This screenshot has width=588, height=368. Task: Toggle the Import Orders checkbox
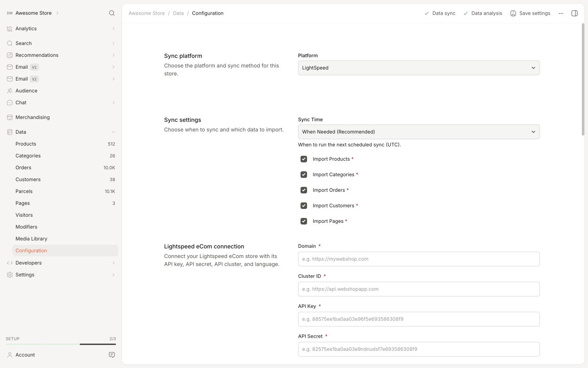[x=304, y=190]
